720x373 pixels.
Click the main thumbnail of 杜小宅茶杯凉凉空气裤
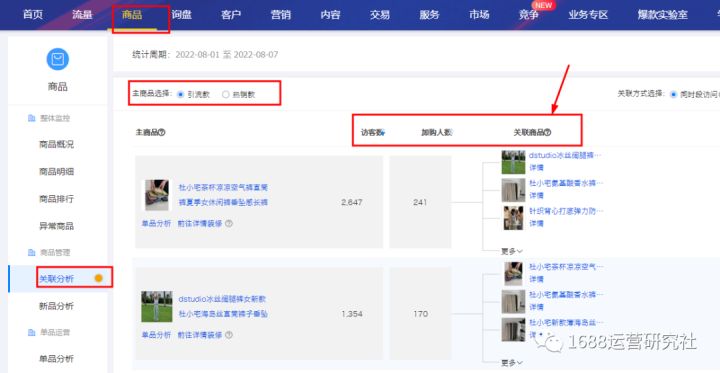pos(157,195)
